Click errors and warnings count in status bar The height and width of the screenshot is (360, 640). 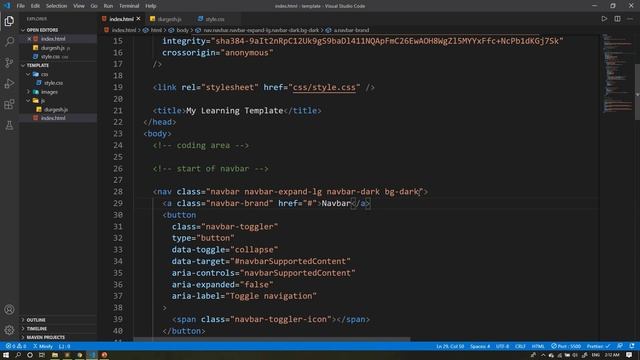16,346
